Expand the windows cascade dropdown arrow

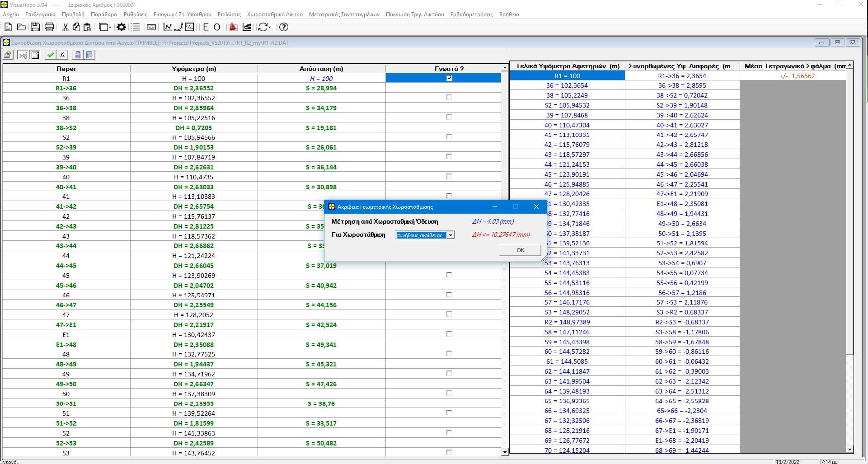click(x=110, y=27)
